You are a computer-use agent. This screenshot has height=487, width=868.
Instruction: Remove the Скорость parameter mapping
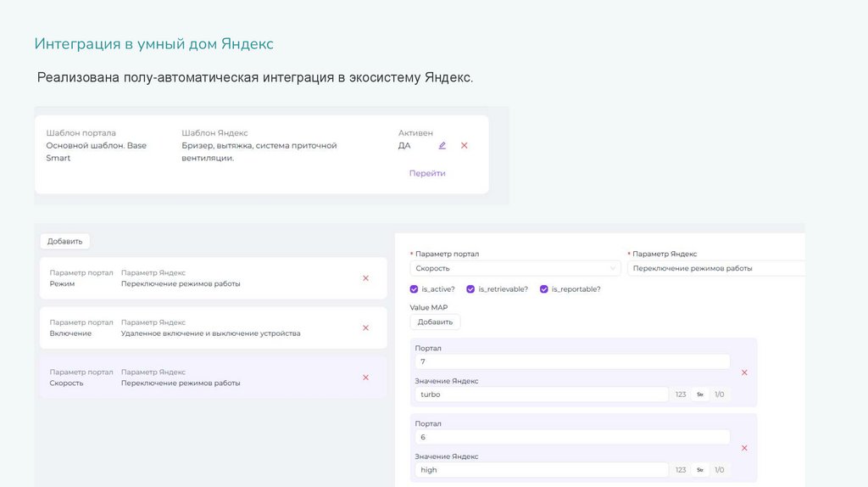pyautogui.click(x=365, y=378)
